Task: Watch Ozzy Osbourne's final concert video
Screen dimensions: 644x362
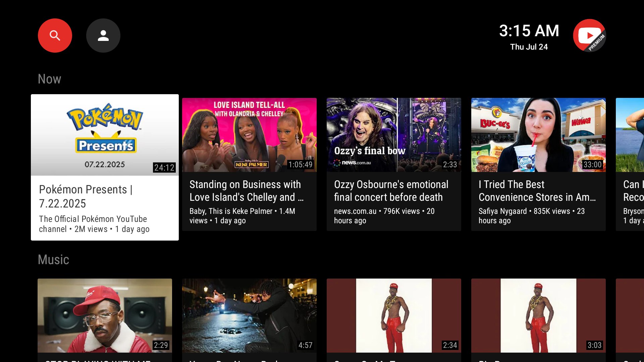Action: point(394,135)
